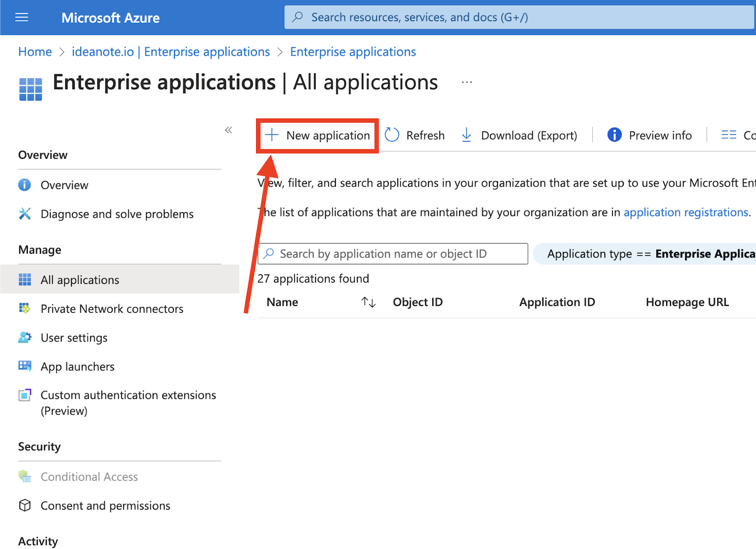
Task: Select All applications menu item
Action: tap(120, 280)
